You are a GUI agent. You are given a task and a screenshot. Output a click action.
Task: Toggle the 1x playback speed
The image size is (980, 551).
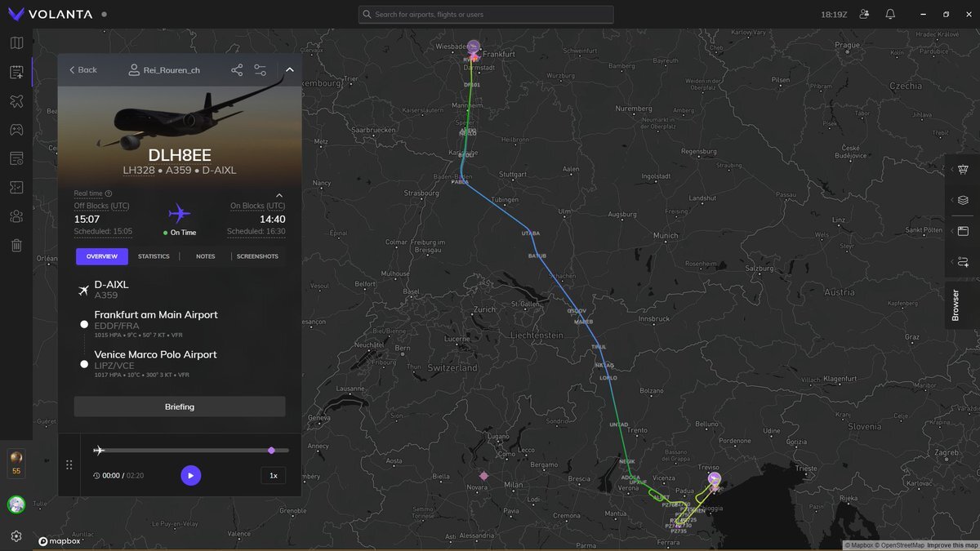[274, 475]
